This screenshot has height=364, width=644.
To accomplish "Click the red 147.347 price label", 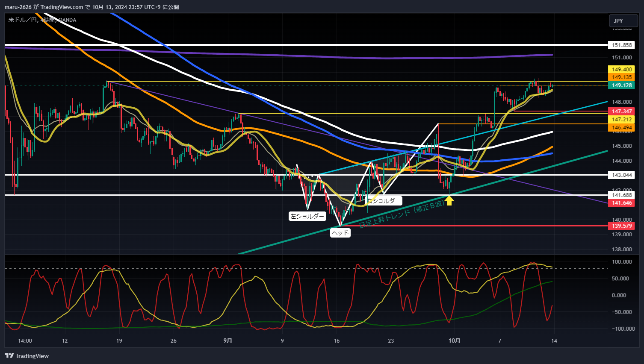I will 622,112.
